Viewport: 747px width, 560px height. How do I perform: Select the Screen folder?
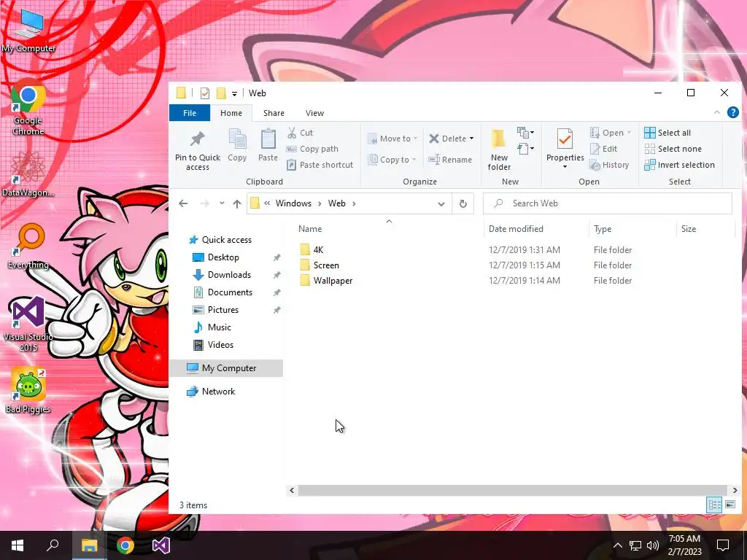(x=326, y=265)
